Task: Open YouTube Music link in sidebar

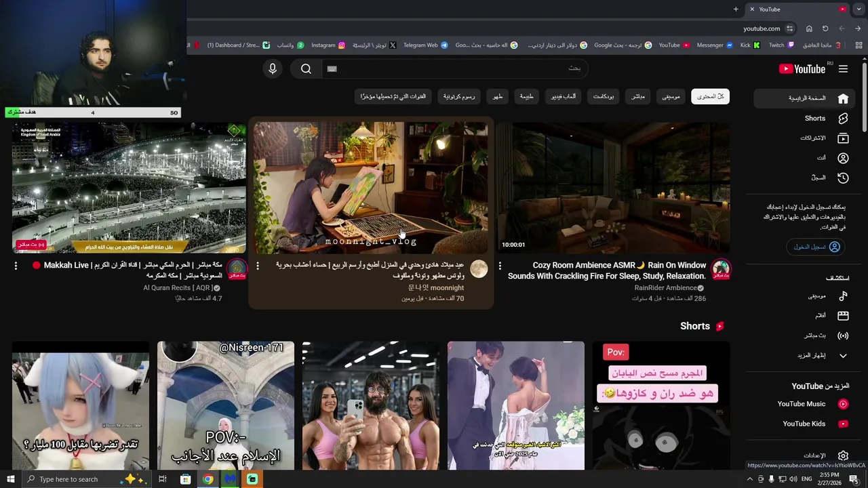Action: point(803,404)
